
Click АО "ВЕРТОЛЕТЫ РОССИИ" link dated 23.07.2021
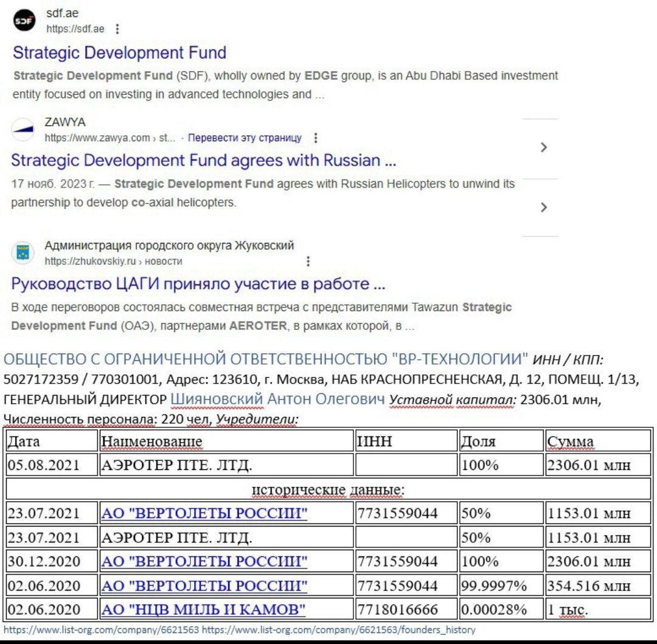click(204, 513)
